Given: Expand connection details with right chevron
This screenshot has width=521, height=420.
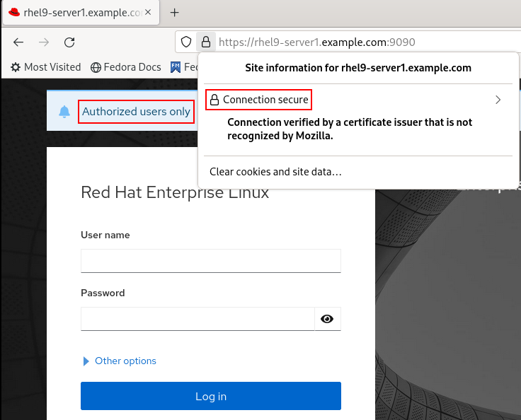Looking at the screenshot, I should [x=498, y=100].
